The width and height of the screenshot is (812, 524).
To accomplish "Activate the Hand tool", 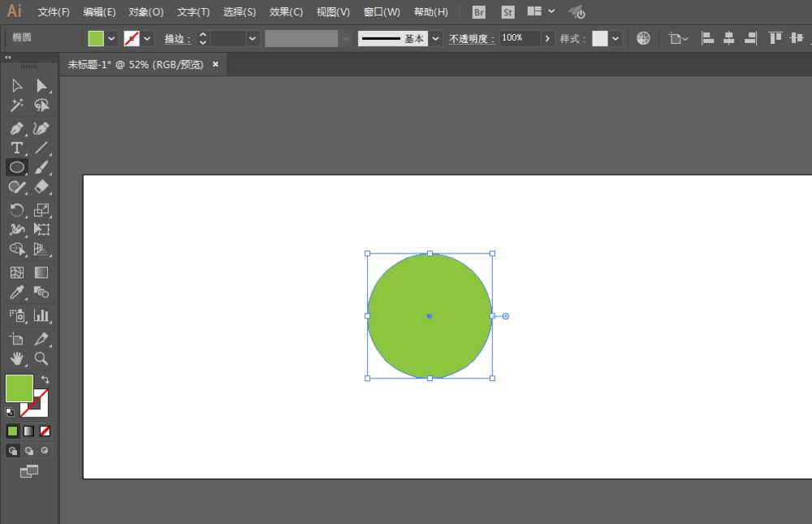I will click(x=18, y=357).
